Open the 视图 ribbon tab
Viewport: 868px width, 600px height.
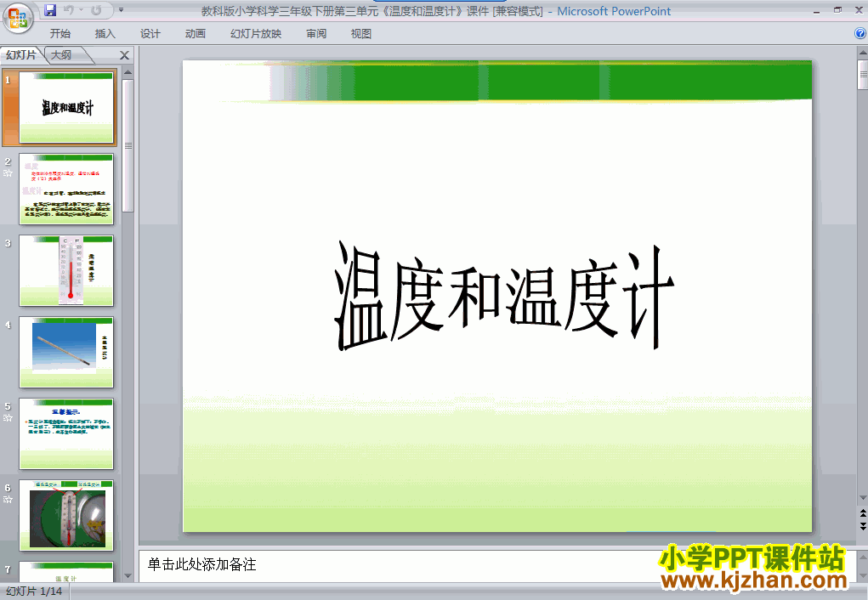coord(361,34)
